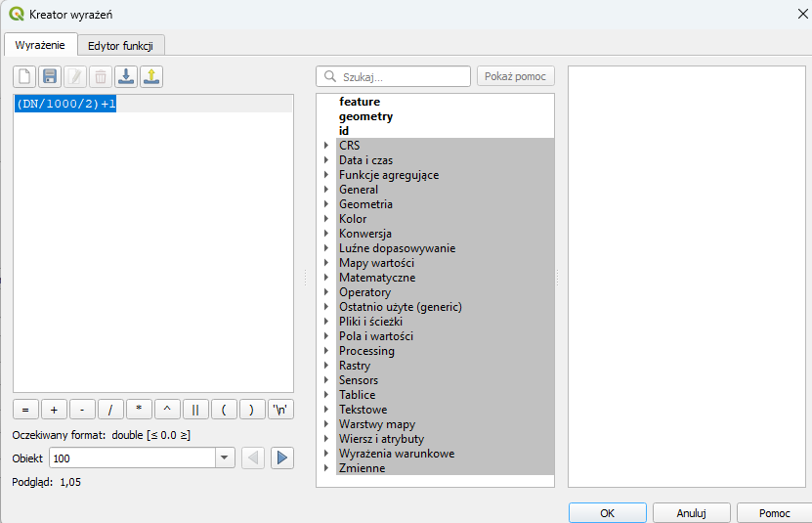812x523 pixels.
Task: Select the Wyrażenie tab
Action: (40, 45)
